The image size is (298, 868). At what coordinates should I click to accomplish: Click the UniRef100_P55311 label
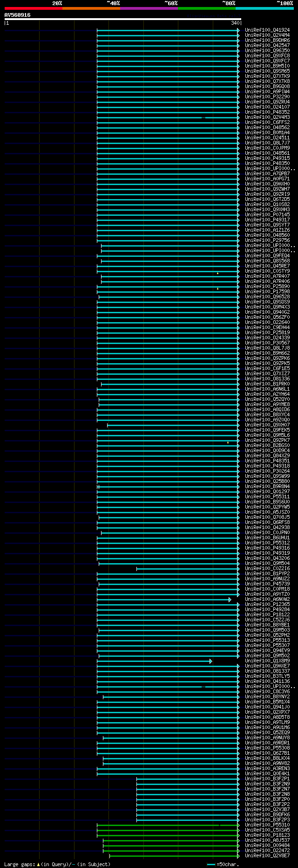267,496
